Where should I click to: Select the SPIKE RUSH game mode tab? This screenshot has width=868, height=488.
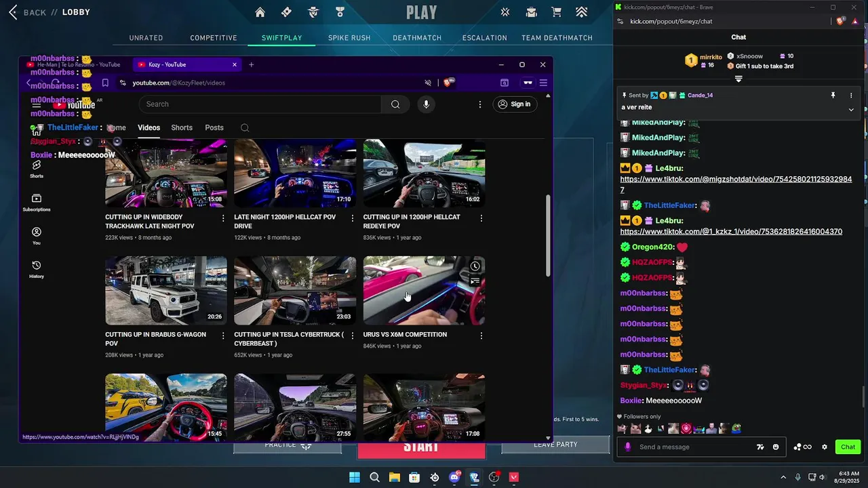pos(349,38)
